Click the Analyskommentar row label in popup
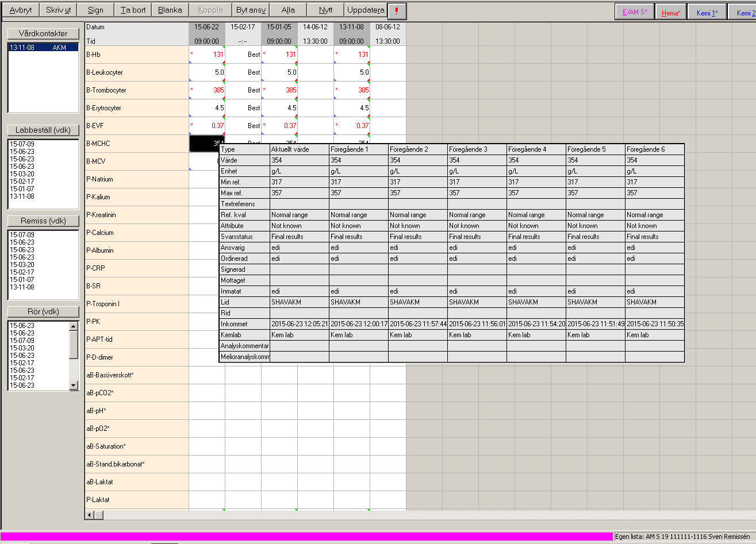Screen dimensions: 756x544 tap(244, 346)
